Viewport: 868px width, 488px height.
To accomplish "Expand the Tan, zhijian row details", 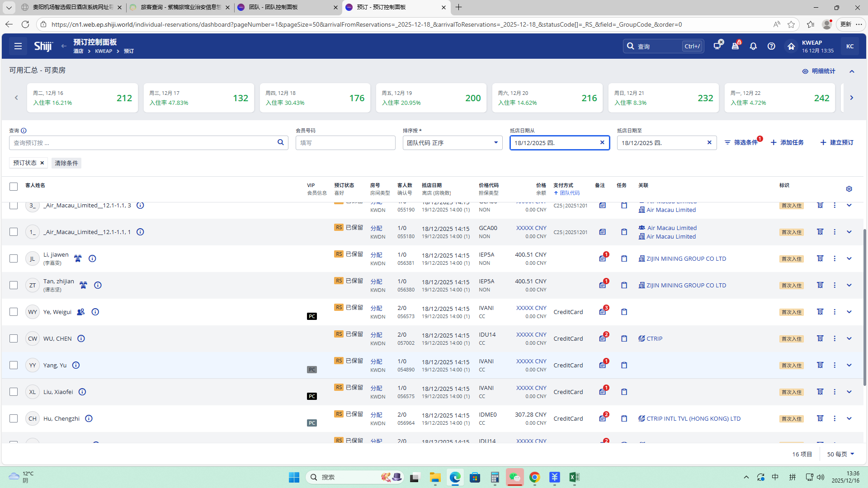I will click(849, 285).
